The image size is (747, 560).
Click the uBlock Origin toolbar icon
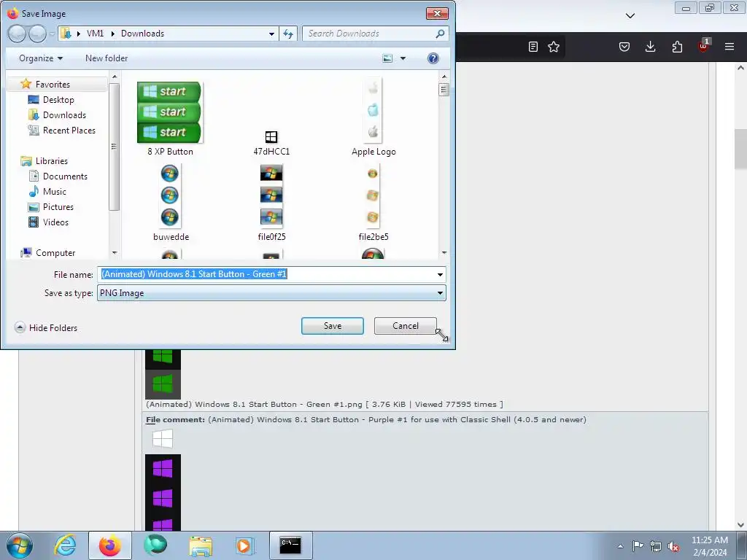tap(704, 46)
